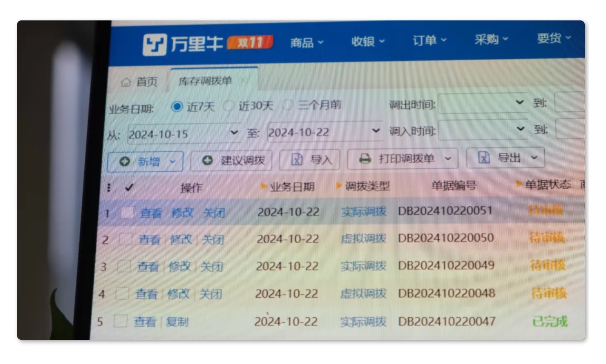Image resolution: width=606 pixels, height=364 pixels.
Task: Click the Excel icon on 导入 button
Action: click(297, 159)
